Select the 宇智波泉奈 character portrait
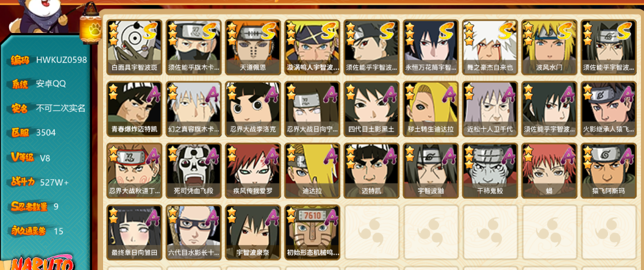This screenshot has height=270, width=644. (253, 233)
